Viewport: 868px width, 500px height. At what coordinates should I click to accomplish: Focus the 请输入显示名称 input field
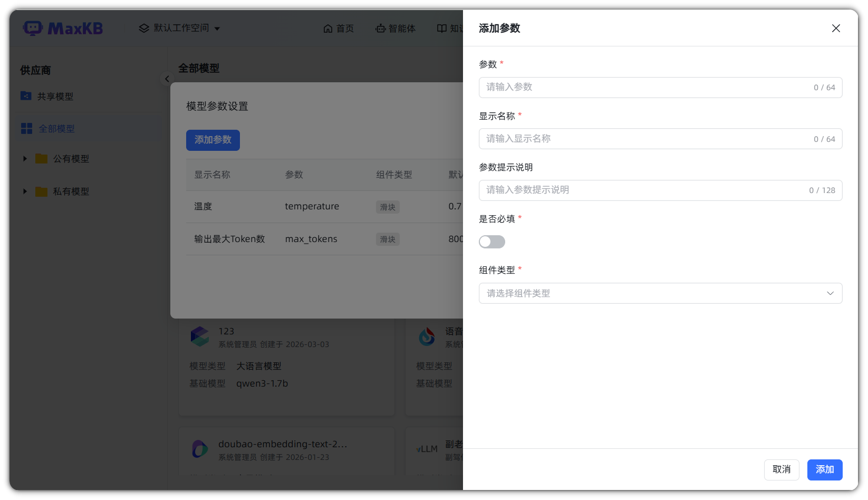pos(660,139)
